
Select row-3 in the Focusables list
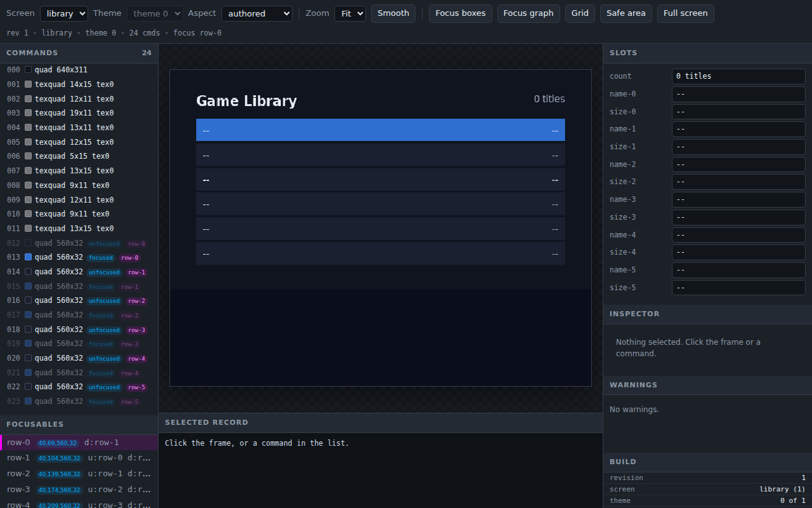[79, 490]
